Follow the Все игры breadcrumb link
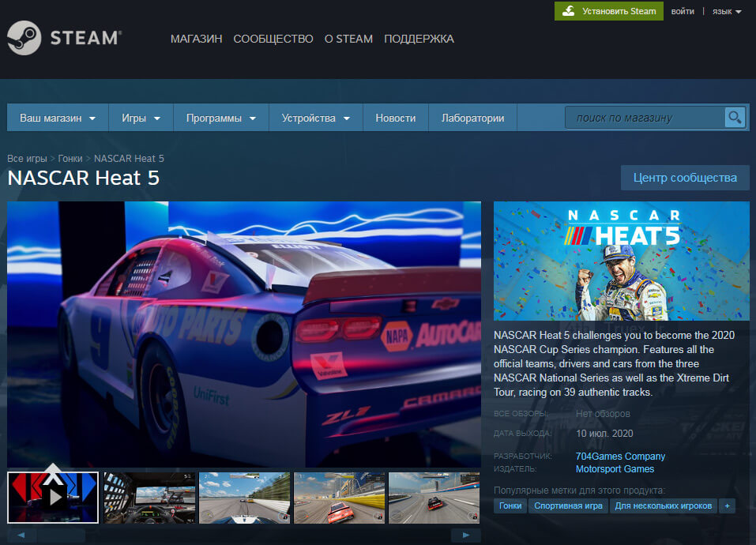Screen dimensions: 756x545 point(27,159)
